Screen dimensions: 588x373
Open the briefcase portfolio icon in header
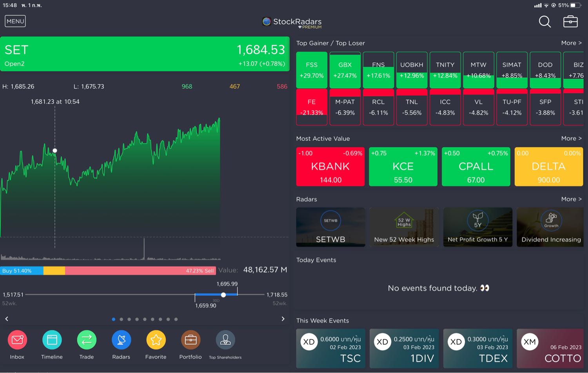pyautogui.click(x=570, y=22)
